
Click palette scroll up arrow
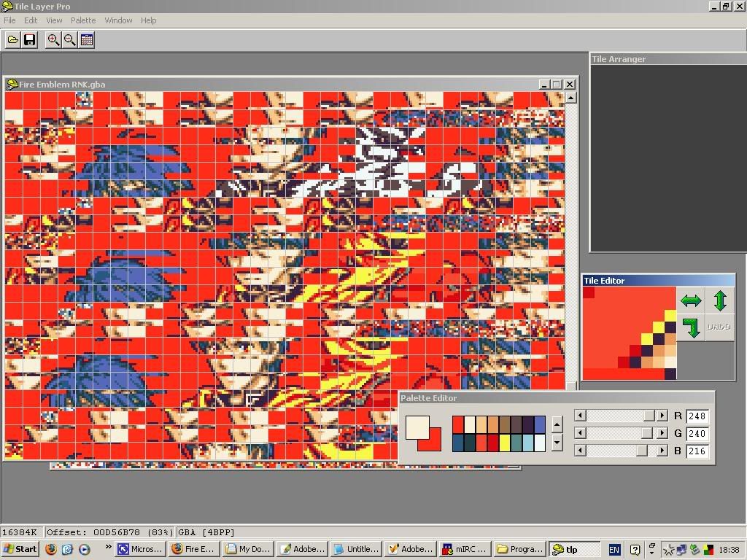557,424
